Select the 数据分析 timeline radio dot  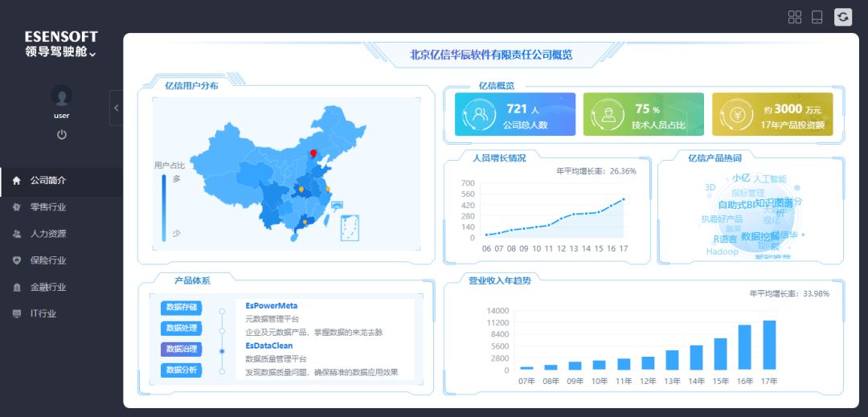(222, 370)
